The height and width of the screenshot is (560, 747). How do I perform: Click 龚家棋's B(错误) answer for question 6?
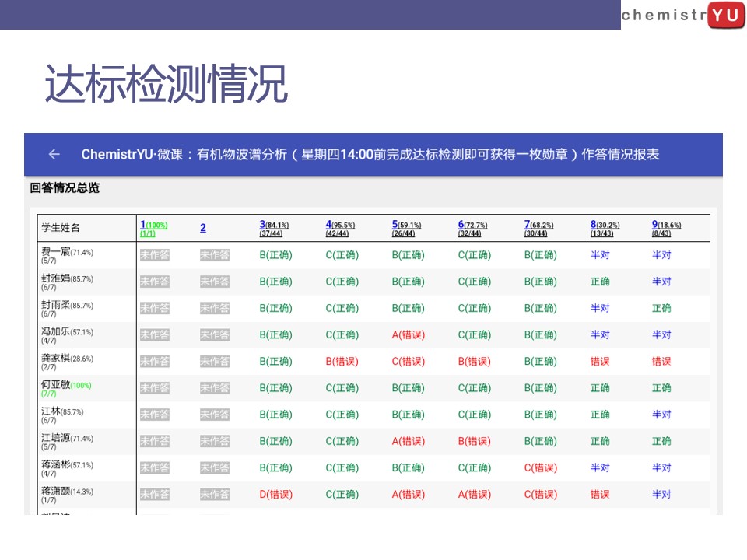(x=475, y=362)
